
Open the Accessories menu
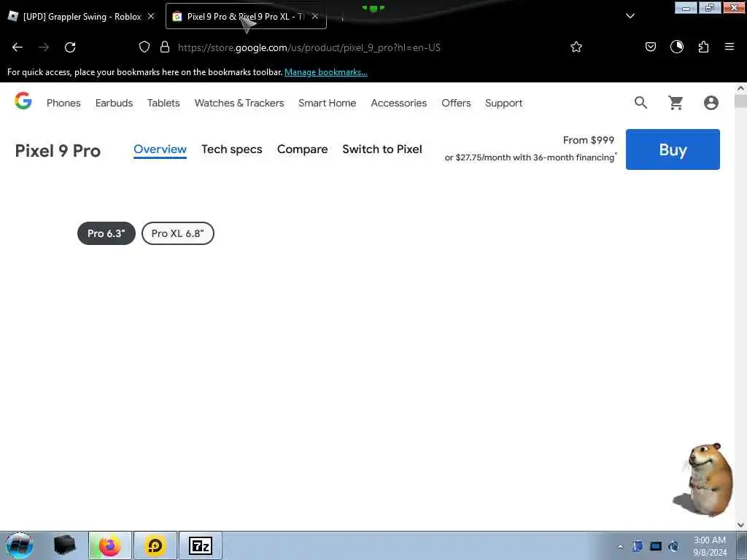(x=399, y=103)
